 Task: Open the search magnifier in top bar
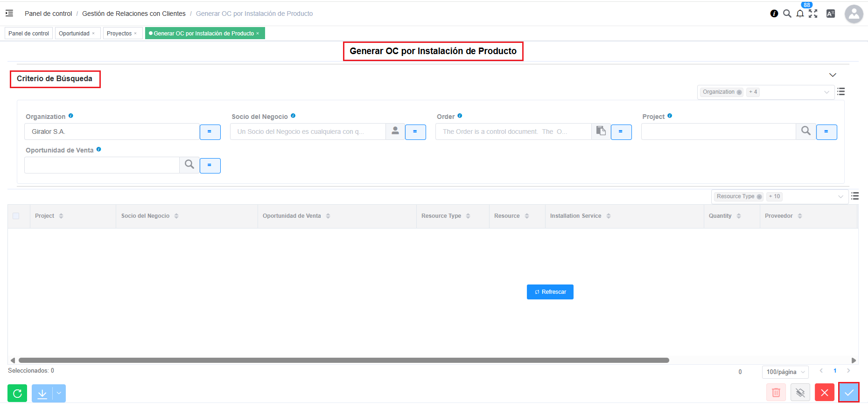point(787,14)
